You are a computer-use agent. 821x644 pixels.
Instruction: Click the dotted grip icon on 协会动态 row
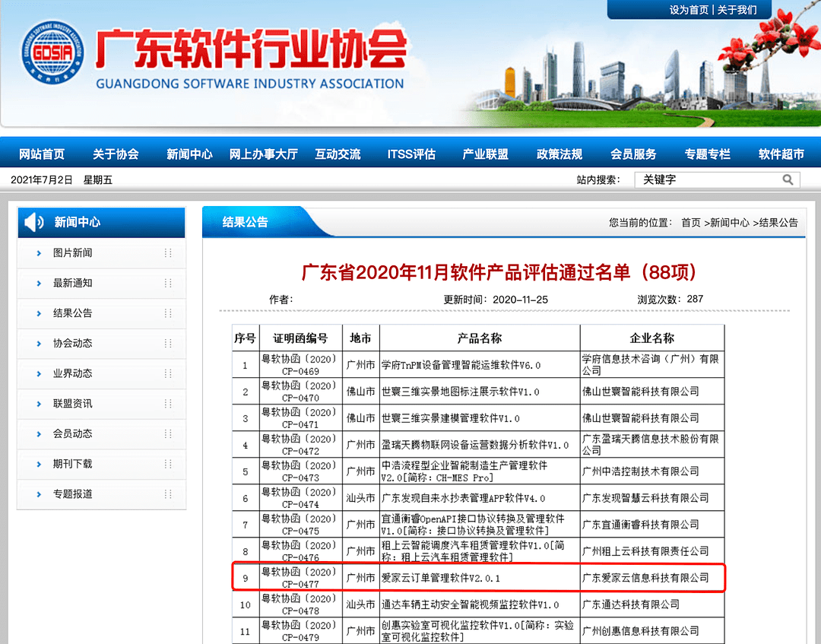(x=168, y=344)
